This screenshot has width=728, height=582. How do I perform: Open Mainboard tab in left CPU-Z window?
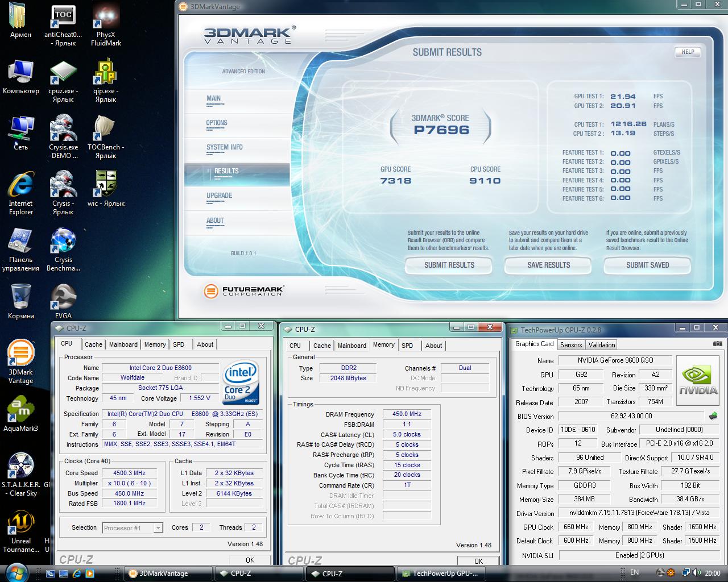123,344
